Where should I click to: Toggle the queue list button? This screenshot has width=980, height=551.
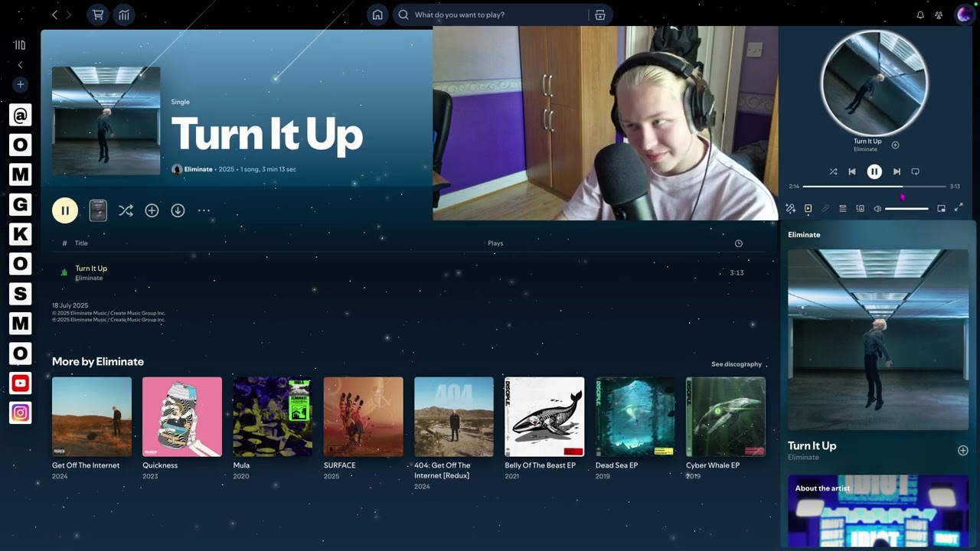point(842,208)
